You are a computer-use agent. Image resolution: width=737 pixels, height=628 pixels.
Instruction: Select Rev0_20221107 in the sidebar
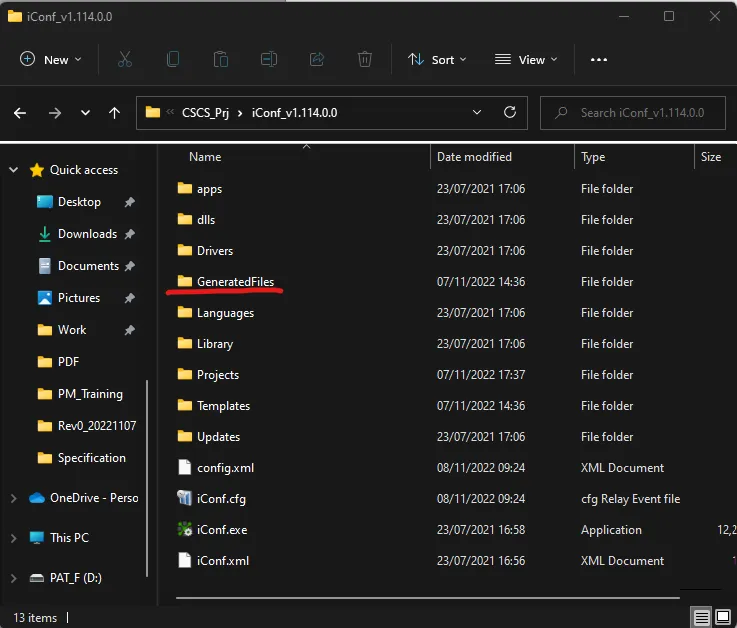click(97, 426)
